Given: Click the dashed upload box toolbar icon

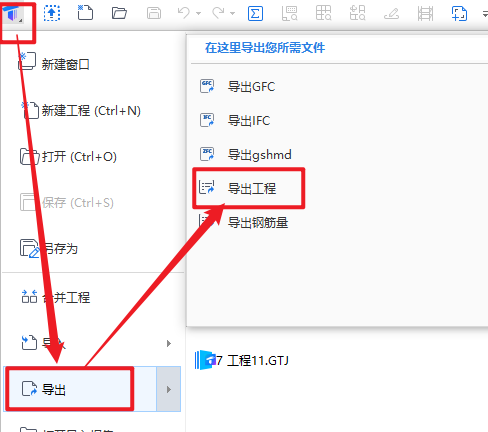Looking at the screenshot, I should point(52,13).
